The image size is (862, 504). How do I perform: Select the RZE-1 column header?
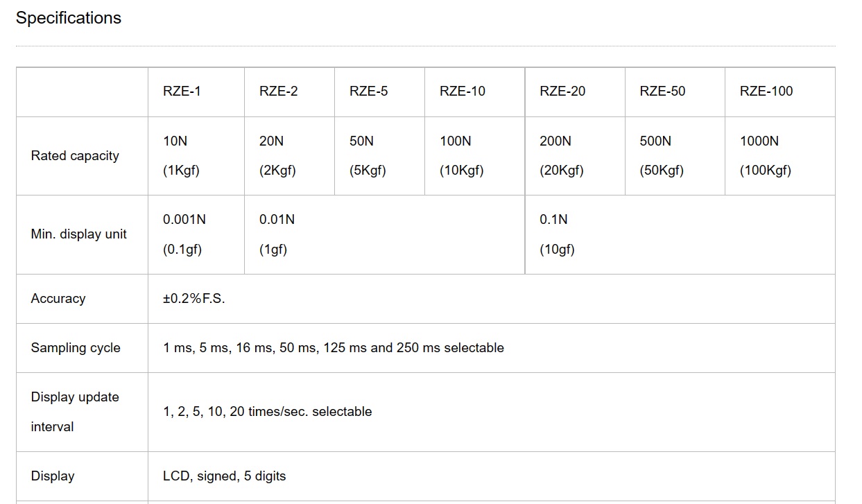pyautogui.click(x=182, y=92)
